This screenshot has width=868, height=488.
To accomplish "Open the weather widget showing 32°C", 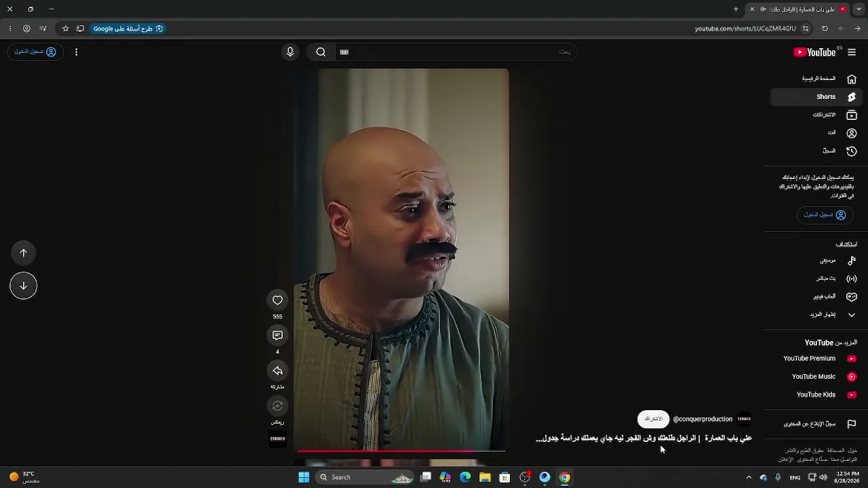I will coord(24,477).
